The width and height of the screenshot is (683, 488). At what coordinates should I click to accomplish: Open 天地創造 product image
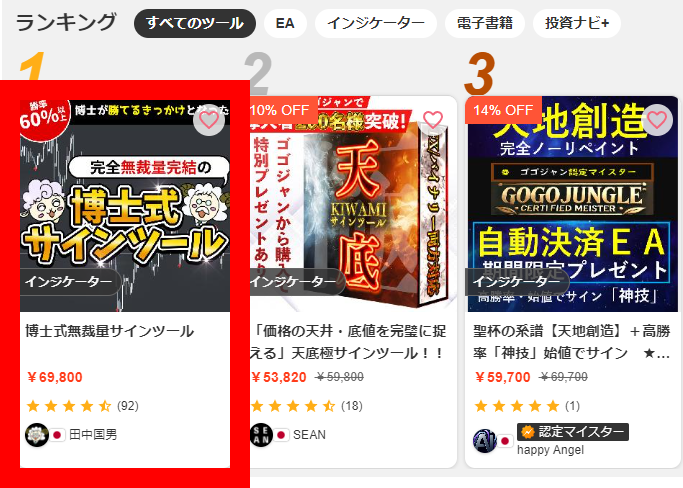(572, 204)
